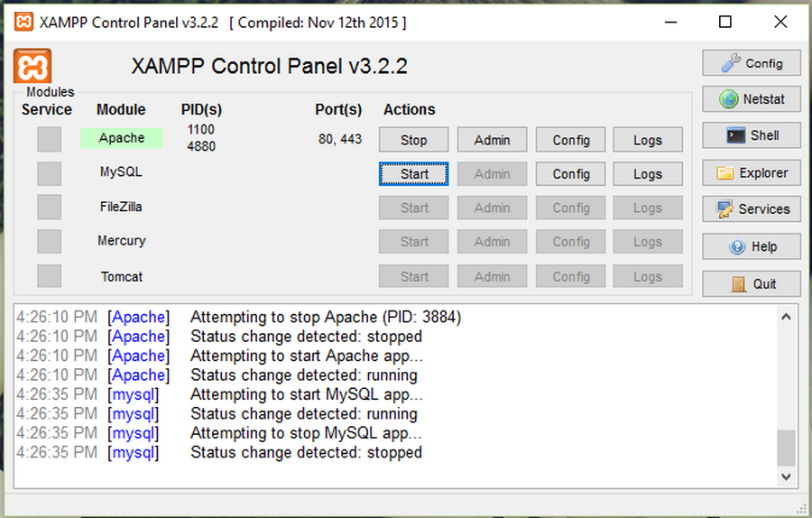Start the MySQL module
The image size is (812, 518).
pos(414,174)
